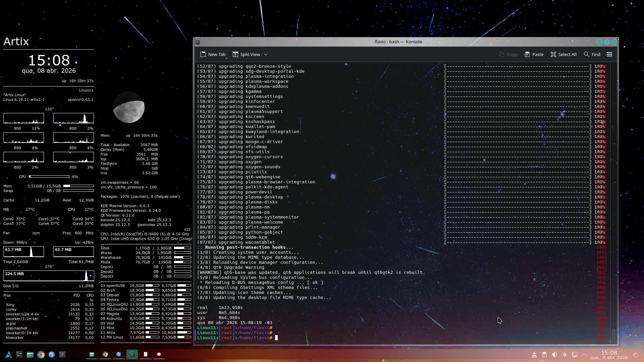Screen dimensions: 644x362
Task: Open the pinned file manager launcher
Action: (30, 355)
